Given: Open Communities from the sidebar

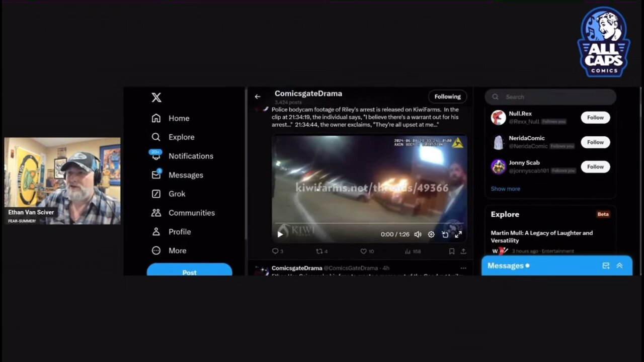Looking at the screenshot, I should [183, 213].
